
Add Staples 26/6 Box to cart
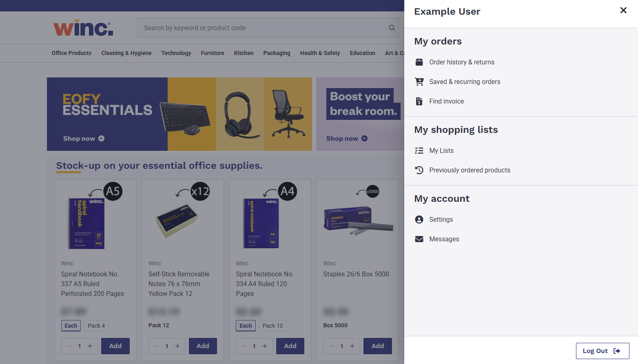pyautogui.click(x=377, y=346)
